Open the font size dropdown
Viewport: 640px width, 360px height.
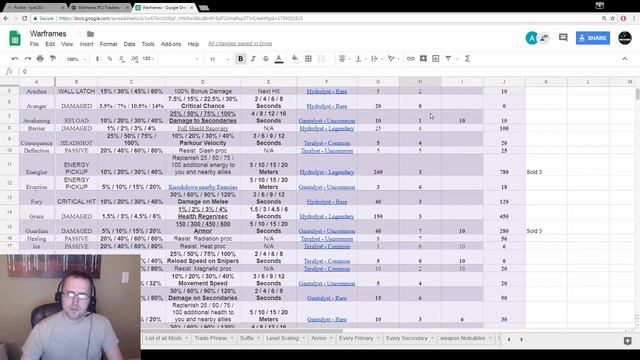[x=219, y=59]
